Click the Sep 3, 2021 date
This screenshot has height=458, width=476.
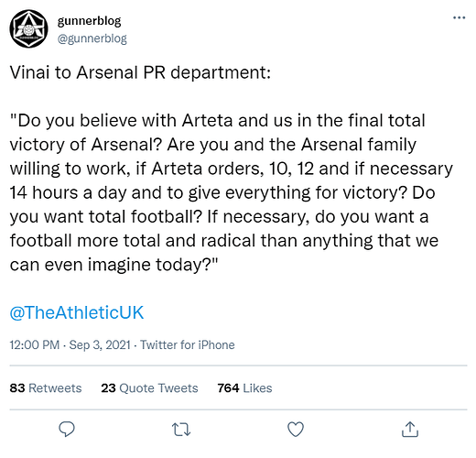click(x=100, y=345)
